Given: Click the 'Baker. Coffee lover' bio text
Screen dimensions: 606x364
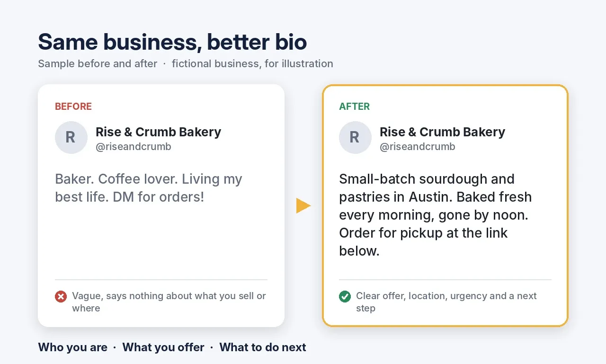Looking at the screenshot, I should (149, 188).
